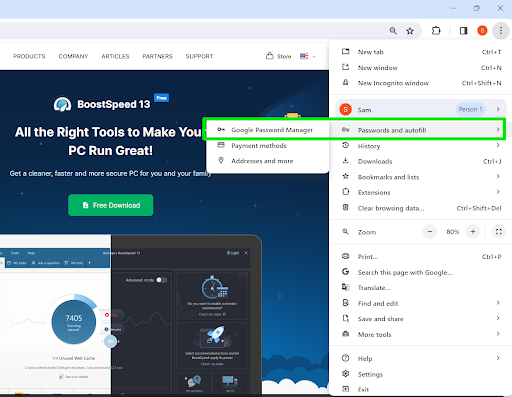
Task: Click the incognito icon in the menu
Action: (346, 82)
